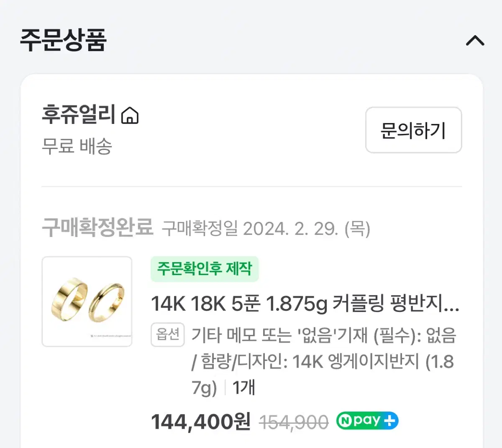
Task: Tap the 1개 quantity text
Action: (x=243, y=387)
